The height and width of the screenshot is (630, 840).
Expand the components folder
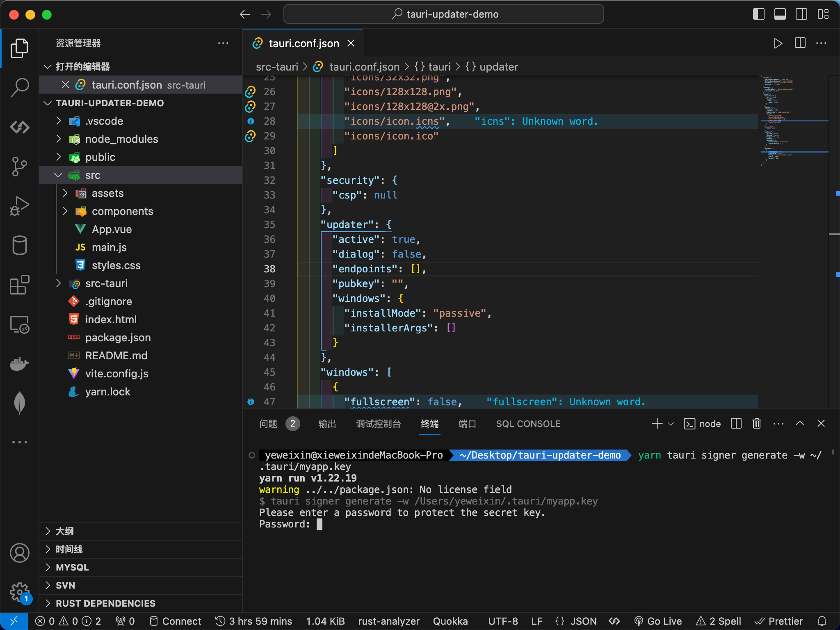tap(65, 211)
